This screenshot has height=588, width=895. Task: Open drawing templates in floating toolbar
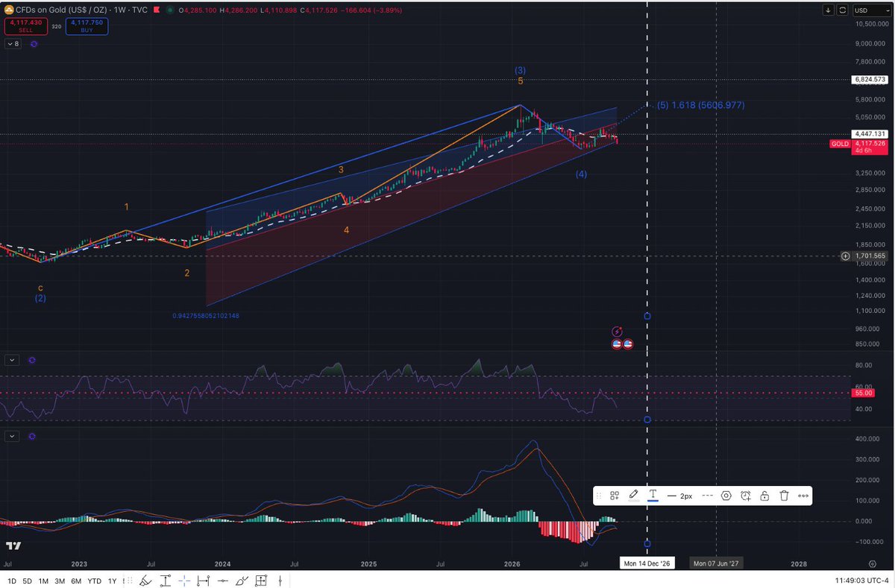click(x=615, y=496)
